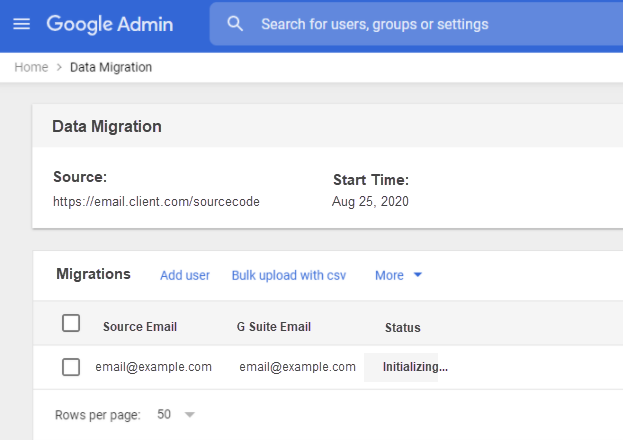Screen dimensions: 623x440
Task: Expand the More dropdown menu
Action: tap(389, 275)
